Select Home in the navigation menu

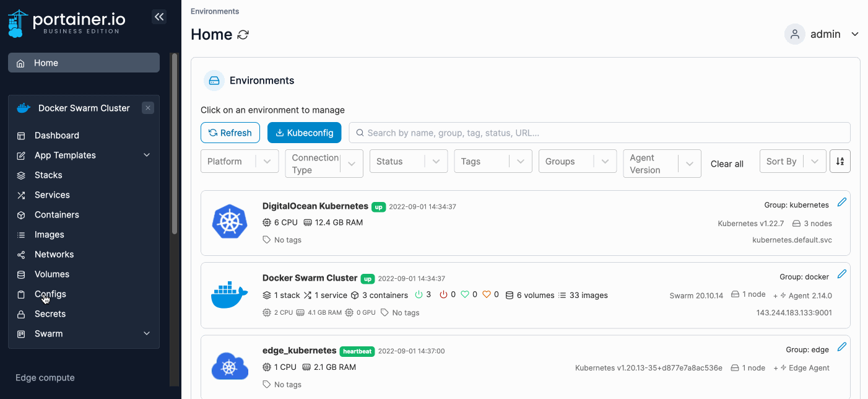click(x=47, y=62)
